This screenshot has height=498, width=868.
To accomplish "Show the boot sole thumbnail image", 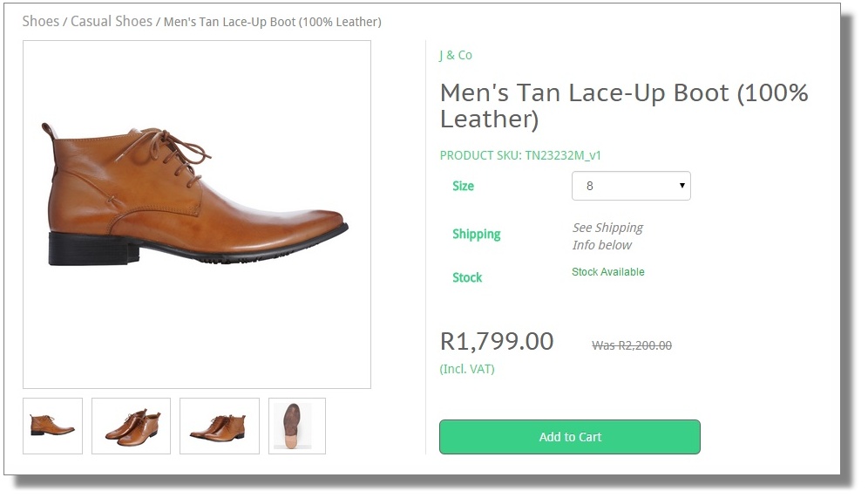I will click(x=297, y=426).
